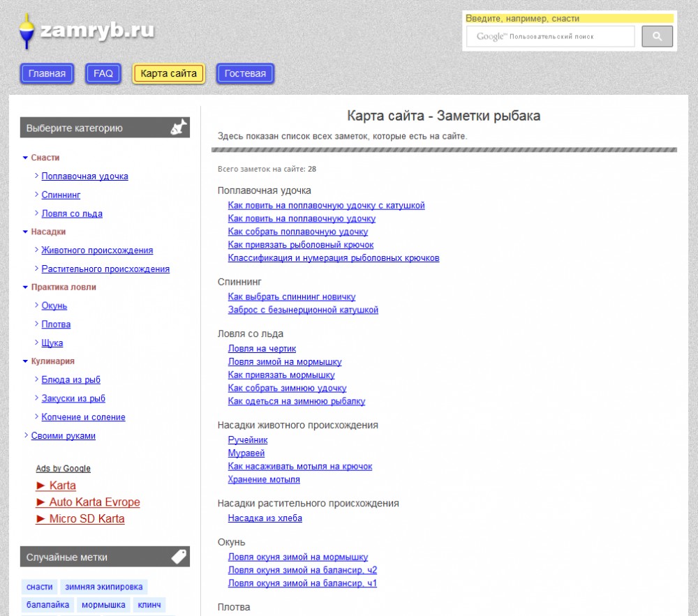Image resolution: width=698 pixels, height=616 pixels.
Task: Click the zamryb.ru float logo icon
Action: [27, 31]
